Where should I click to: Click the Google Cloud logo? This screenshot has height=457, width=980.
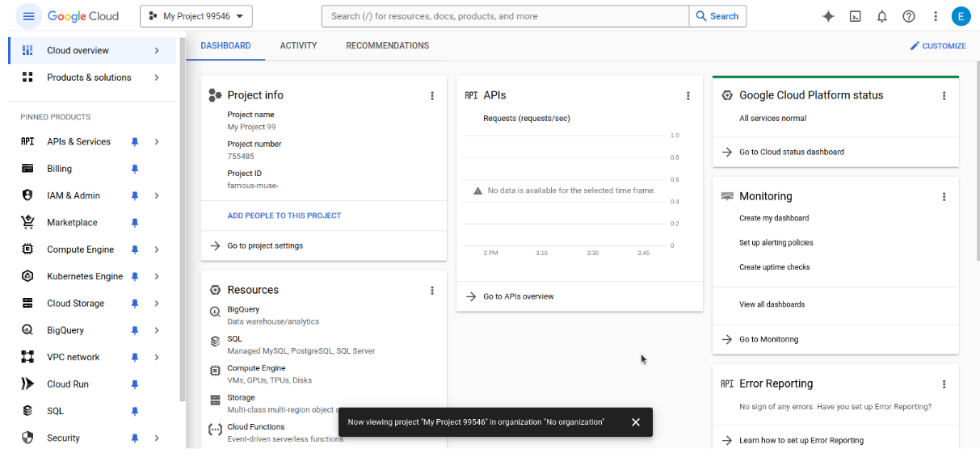pos(83,16)
